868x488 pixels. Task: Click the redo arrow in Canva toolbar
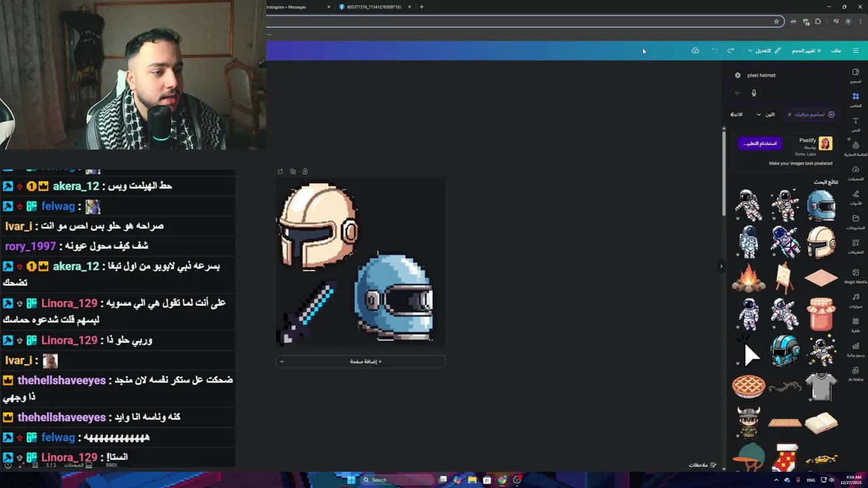(730, 51)
